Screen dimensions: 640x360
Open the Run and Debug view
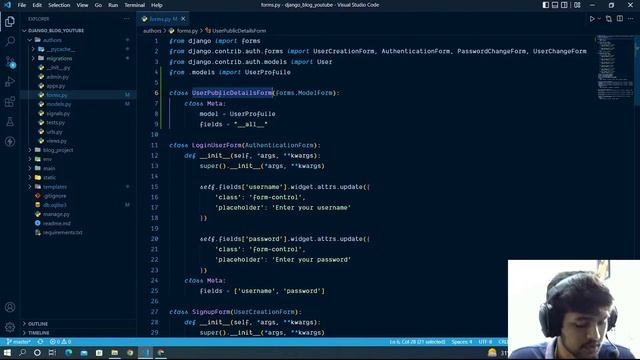pos(10,82)
